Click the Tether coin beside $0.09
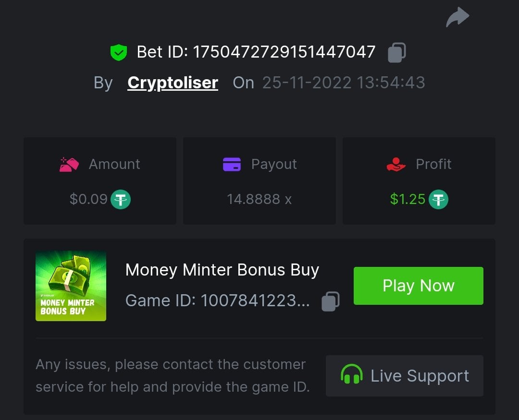The width and height of the screenshot is (519, 420). pyautogui.click(x=121, y=199)
